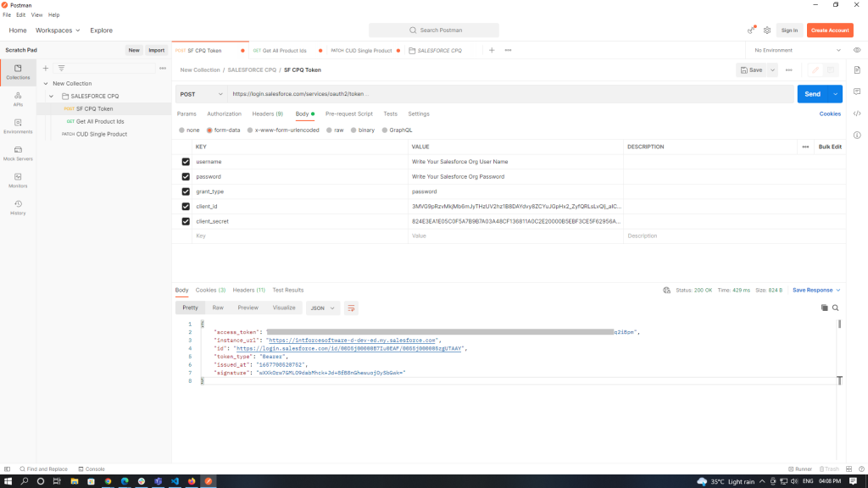
Task: Search the response with magnifier icon
Action: (x=835, y=308)
